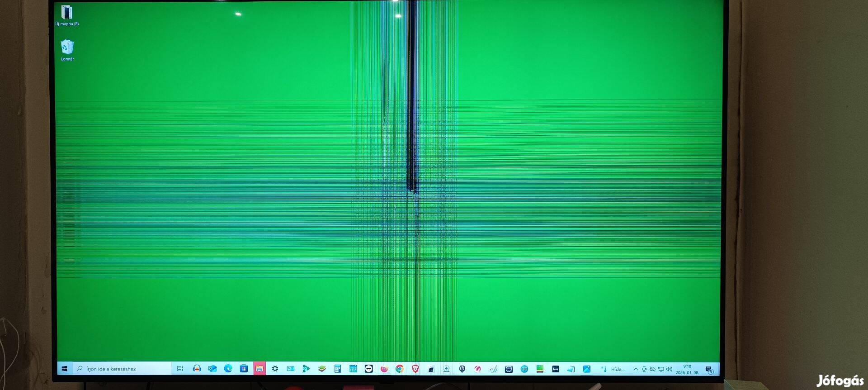Open Task View from the taskbar

click(180, 369)
